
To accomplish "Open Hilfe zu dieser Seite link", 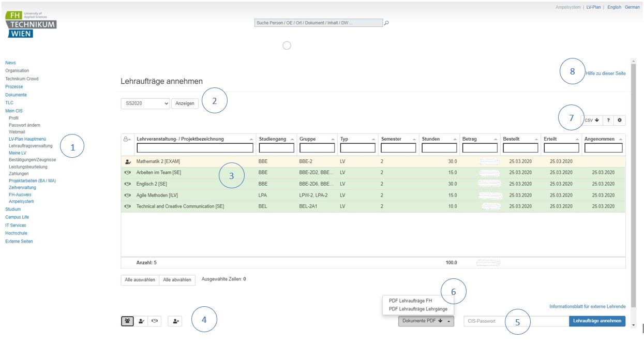I will (x=605, y=73).
